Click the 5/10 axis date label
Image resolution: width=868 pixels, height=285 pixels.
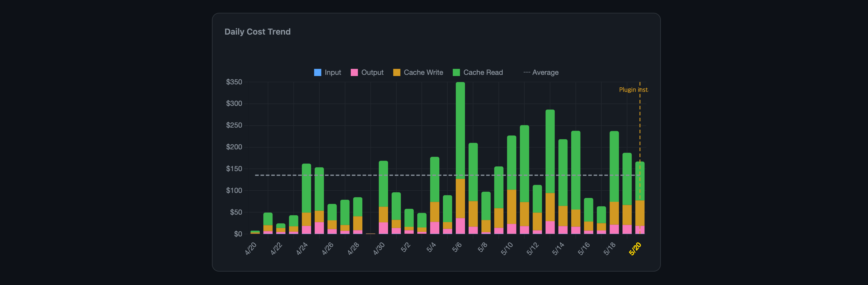pos(507,249)
